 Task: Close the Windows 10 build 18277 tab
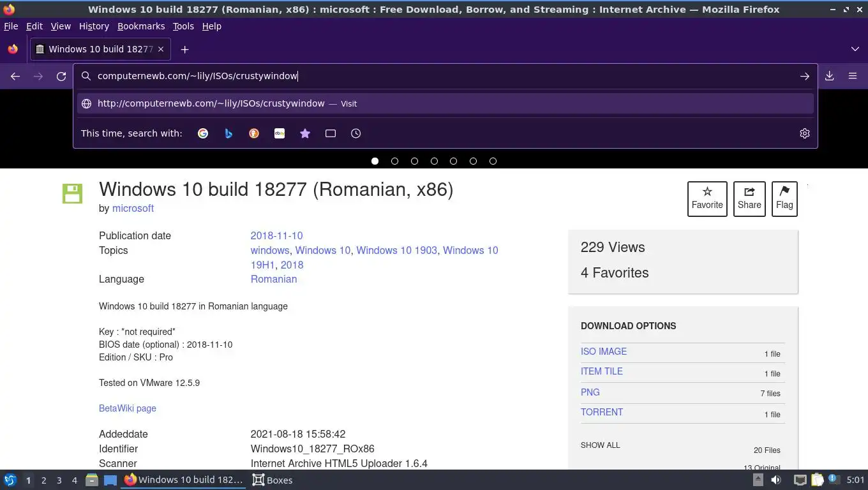coord(161,49)
